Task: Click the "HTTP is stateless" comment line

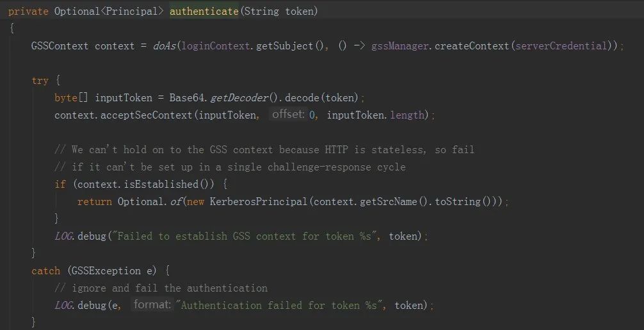Action: click(x=264, y=149)
